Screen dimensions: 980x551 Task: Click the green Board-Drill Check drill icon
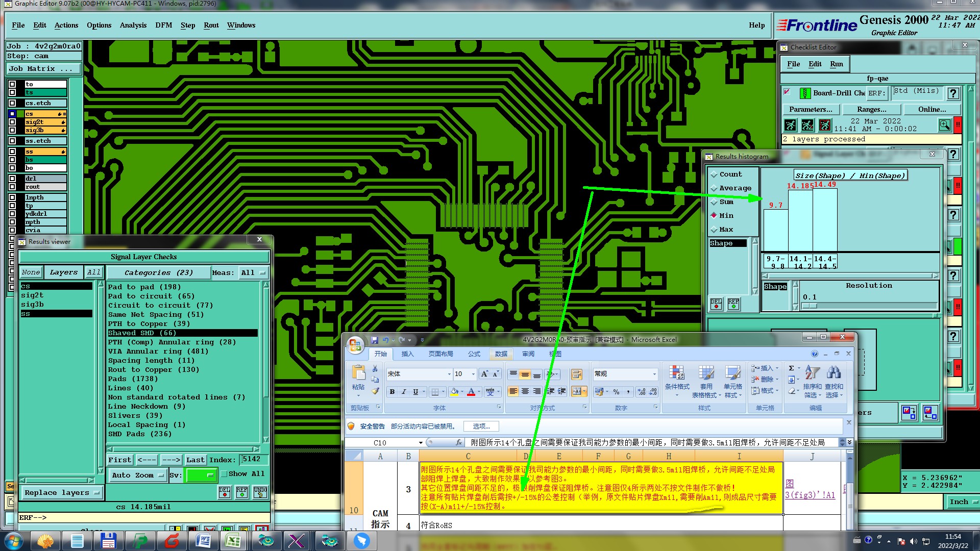tap(805, 93)
